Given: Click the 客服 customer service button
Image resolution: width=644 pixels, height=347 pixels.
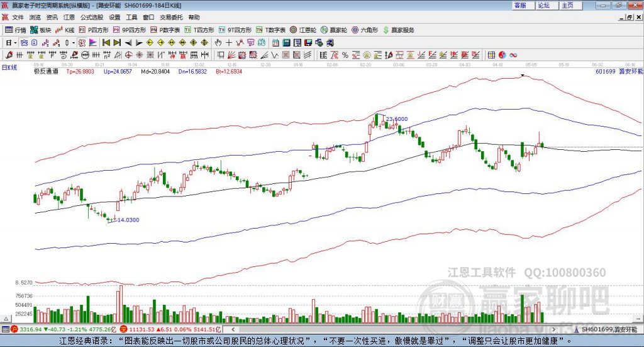Looking at the screenshot, I should point(520,5).
